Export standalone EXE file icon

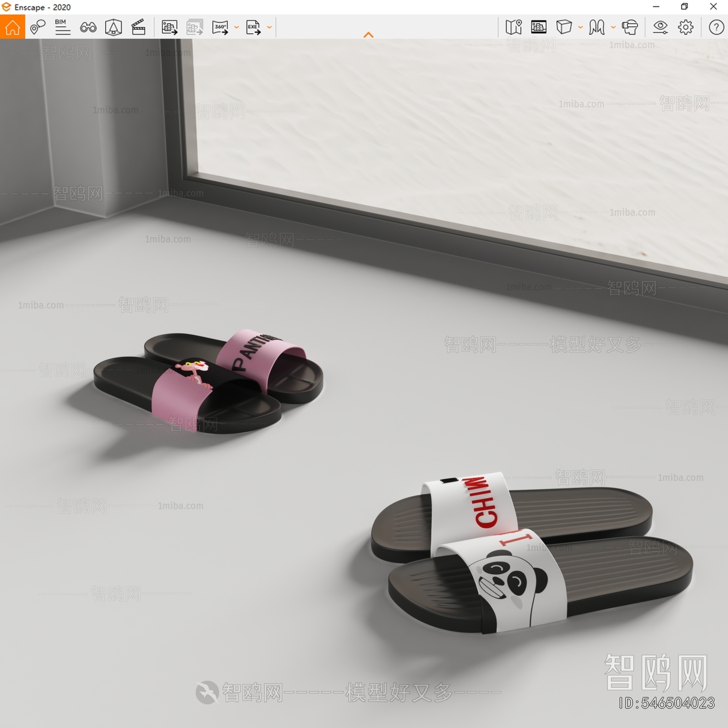coord(253,27)
